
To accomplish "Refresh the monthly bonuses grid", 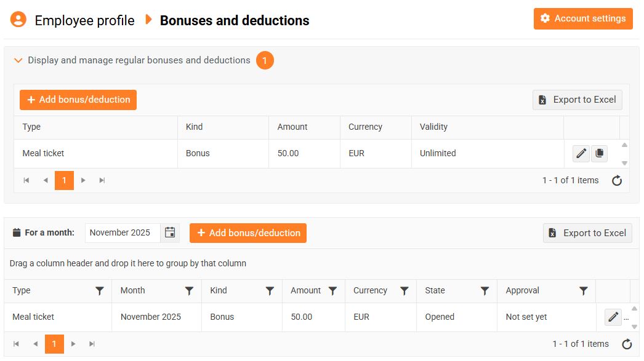I will coord(627,344).
